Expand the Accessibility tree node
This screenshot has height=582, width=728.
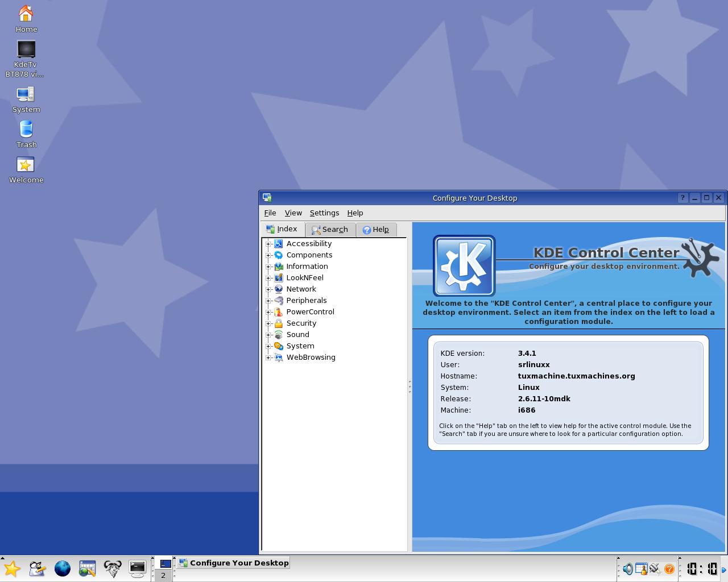pyautogui.click(x=268, y=244)
